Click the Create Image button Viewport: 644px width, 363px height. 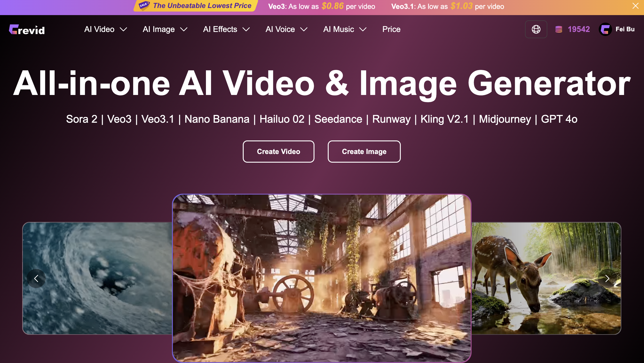pyautogui.click(x=364, y=152)
